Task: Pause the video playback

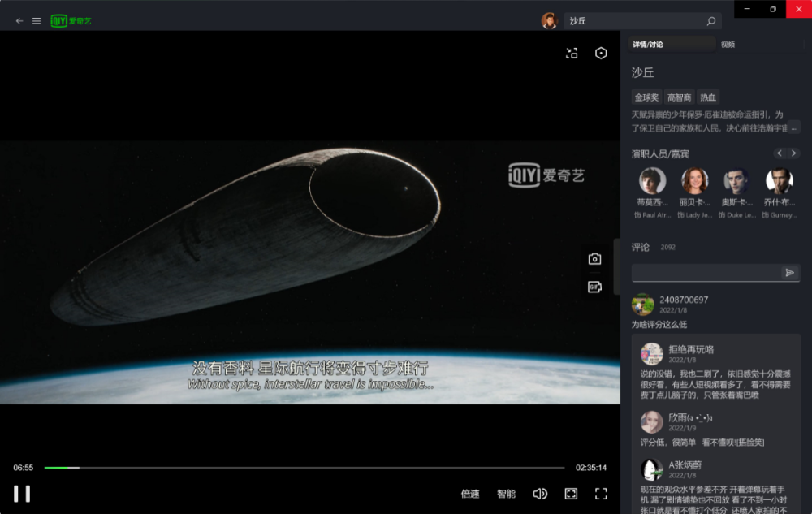Action: tap(22, 494)
